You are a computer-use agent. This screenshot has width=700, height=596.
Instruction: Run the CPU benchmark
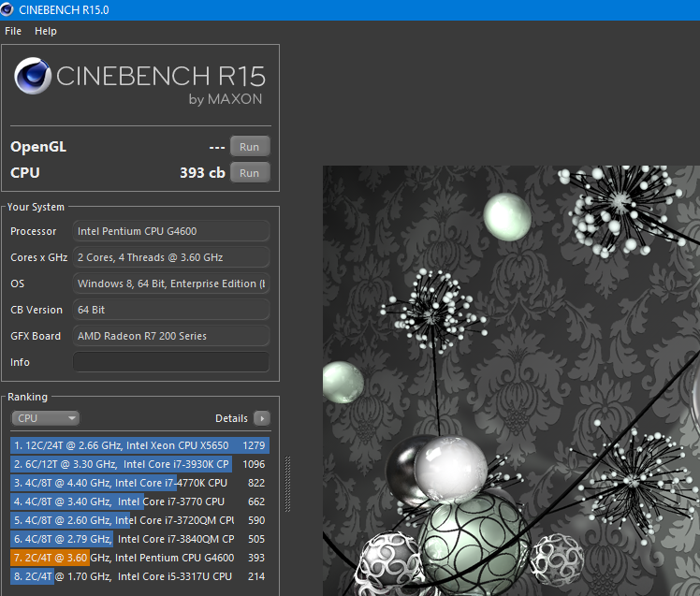[250, 173]
